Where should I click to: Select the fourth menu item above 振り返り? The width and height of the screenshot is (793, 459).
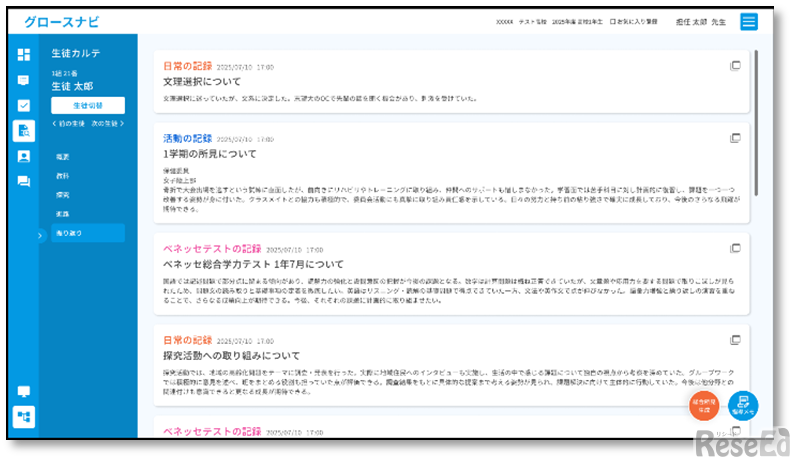(63, 214)
